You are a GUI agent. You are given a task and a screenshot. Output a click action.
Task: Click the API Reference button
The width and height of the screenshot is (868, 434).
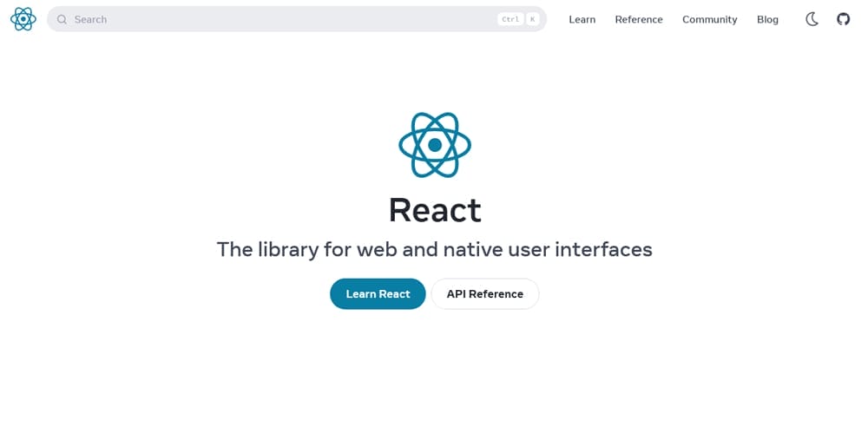tap(485, 294)
